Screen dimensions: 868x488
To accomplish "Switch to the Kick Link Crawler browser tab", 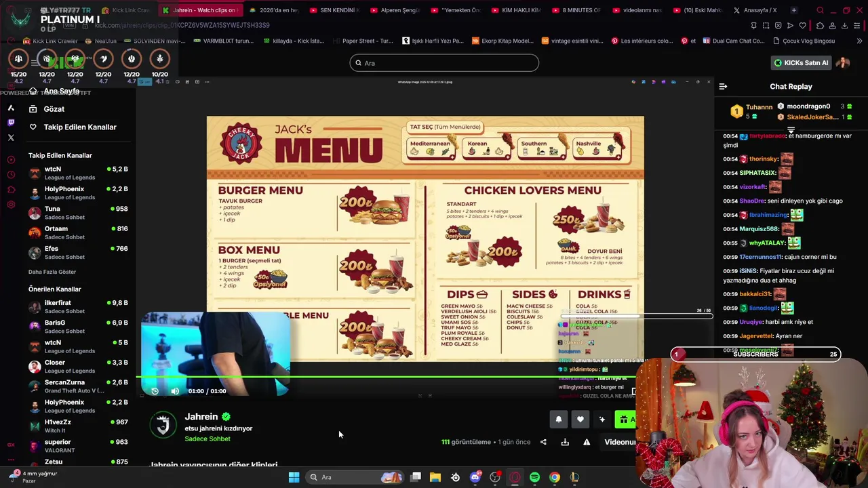I will tap(125, 10).
